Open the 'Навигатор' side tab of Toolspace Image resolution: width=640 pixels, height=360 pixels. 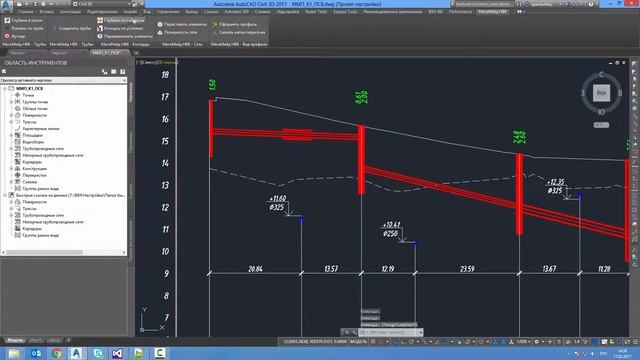tap(131, 92)
